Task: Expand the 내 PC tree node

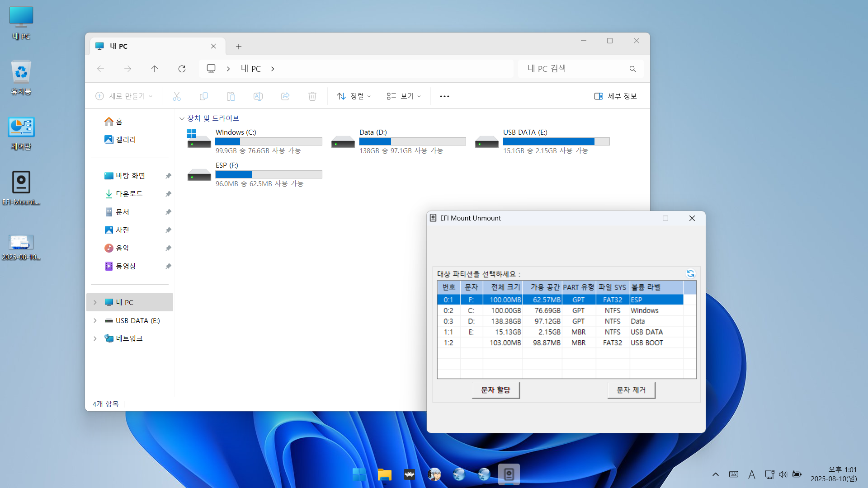Action: pyautogui.click(x=95, y=302)
